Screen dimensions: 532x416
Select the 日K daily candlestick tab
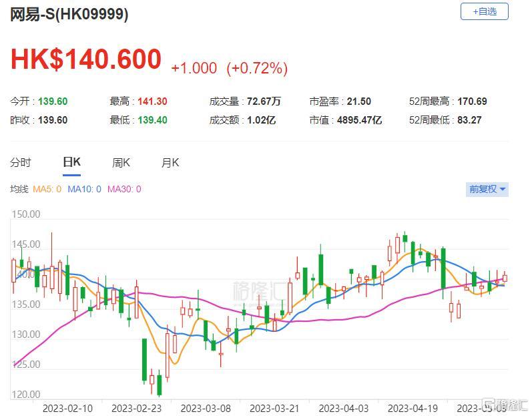point(71,162)
